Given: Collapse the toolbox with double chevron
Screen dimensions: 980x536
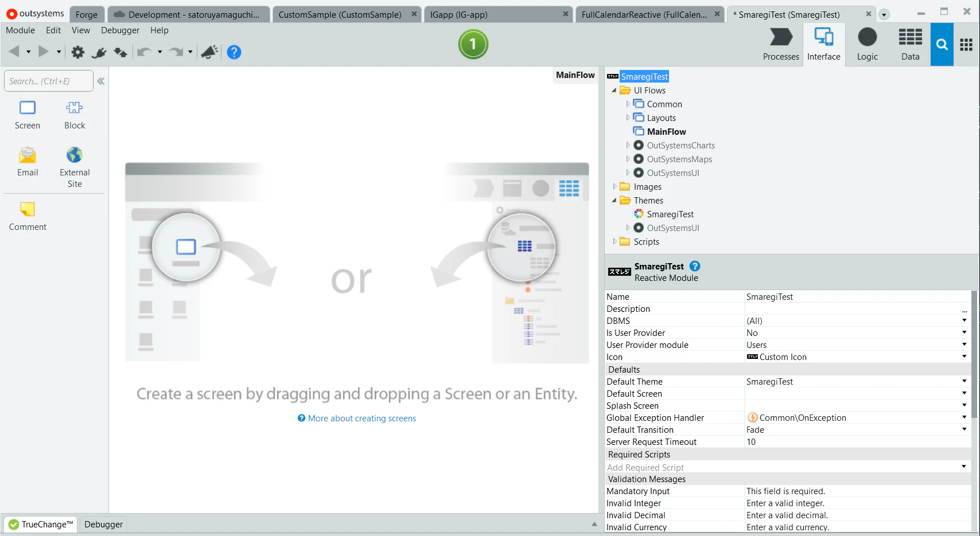Looking at the screenshot, I should pos(101,81).
